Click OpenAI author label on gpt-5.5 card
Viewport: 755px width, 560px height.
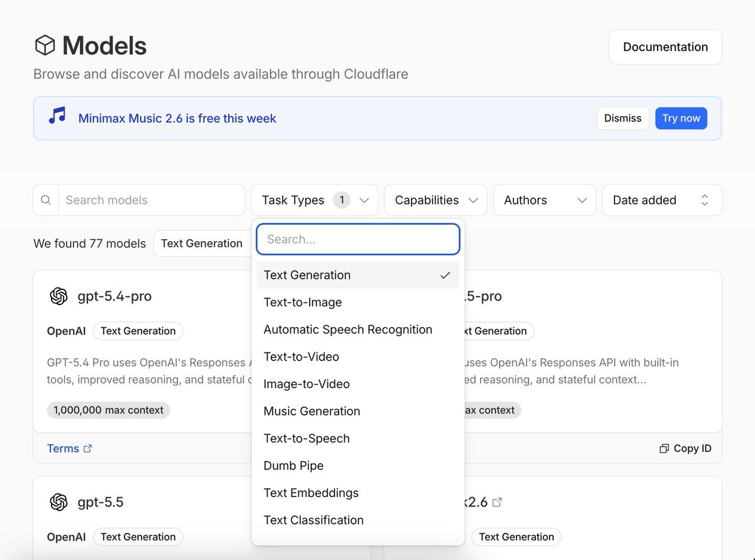click(x=66, y=537)
